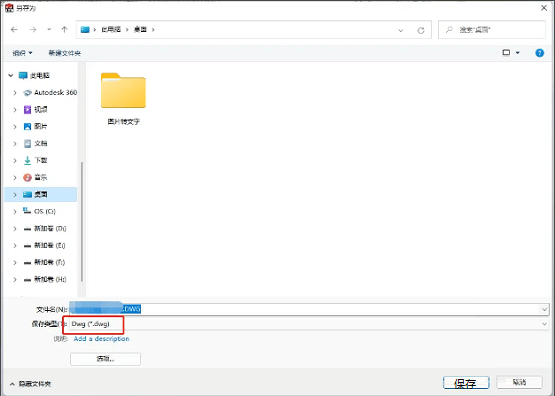Image resolution: width=555 pixels, height=396 pixels.
Task: Open Videos (视频) folder in sidebar
Action: 35,109
